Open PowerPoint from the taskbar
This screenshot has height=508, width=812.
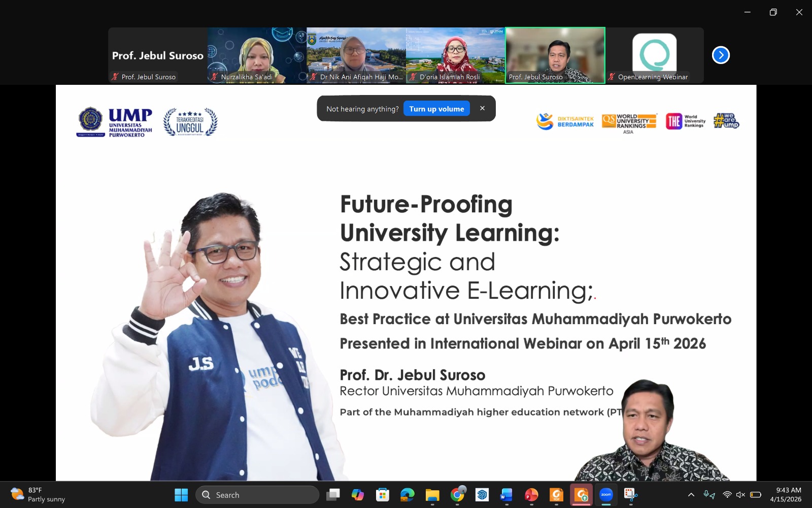click(531, 494)
